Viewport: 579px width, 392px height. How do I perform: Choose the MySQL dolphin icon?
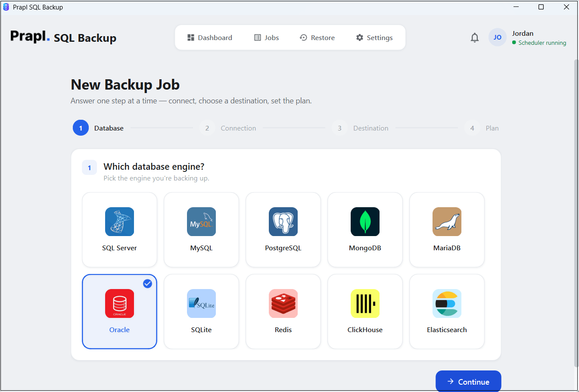tap(201, 222)
